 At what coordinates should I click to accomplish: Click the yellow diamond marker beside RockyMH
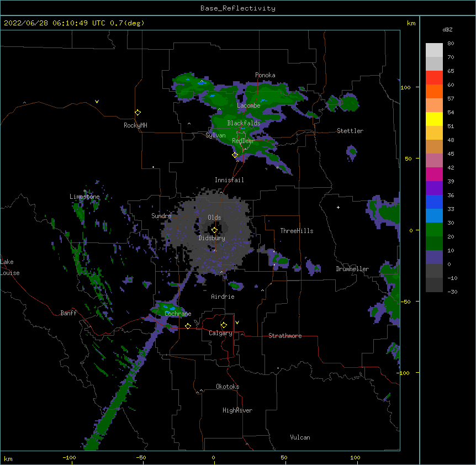[138, 113]
